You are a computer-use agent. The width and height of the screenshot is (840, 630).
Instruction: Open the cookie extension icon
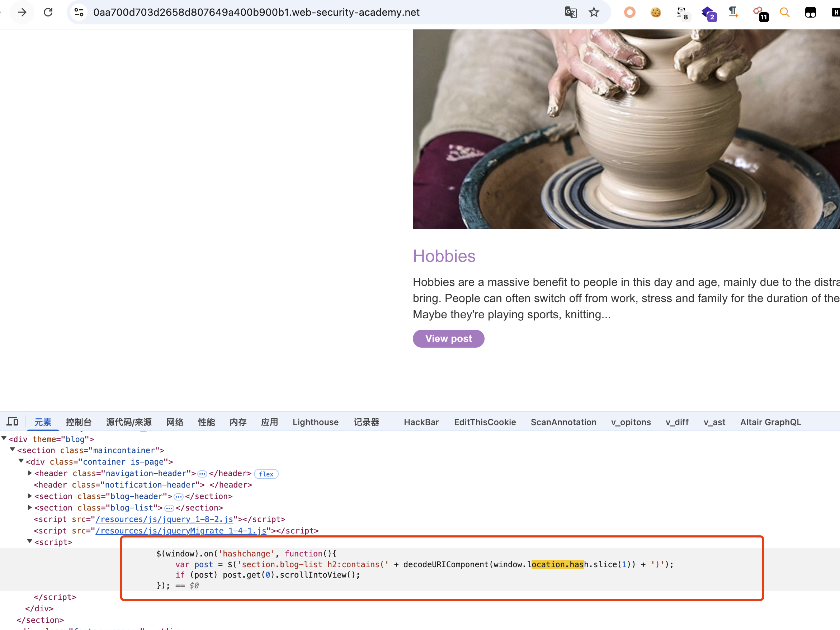pyautogui.click(x=655, y=12)
